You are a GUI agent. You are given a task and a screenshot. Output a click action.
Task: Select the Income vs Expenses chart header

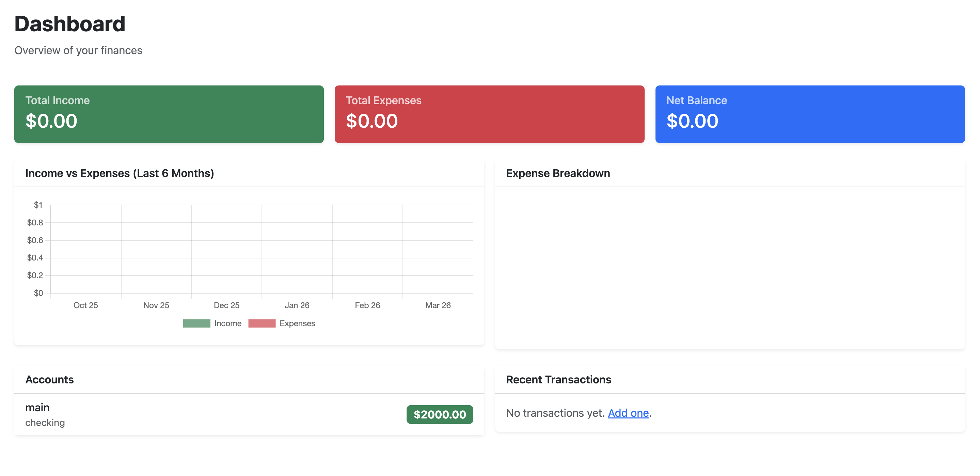point(120,173)
